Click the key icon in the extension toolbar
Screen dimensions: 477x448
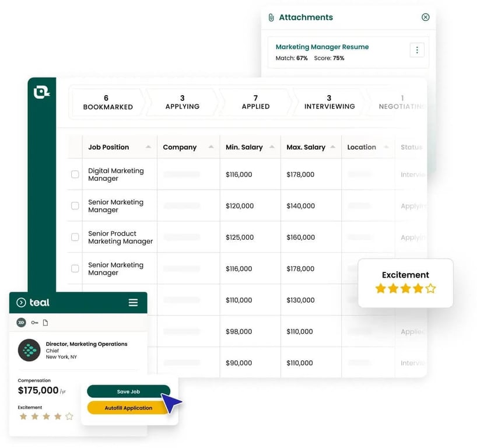coord(34,323)
